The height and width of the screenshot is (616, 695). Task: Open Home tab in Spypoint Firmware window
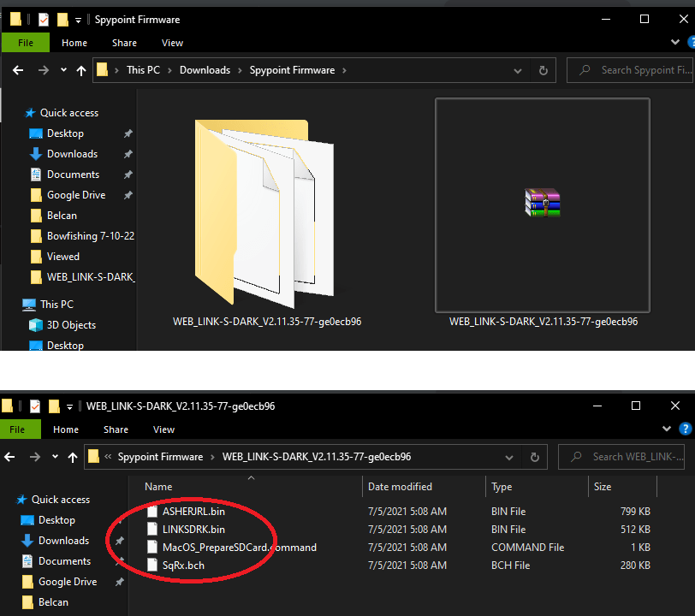point(74,43)
